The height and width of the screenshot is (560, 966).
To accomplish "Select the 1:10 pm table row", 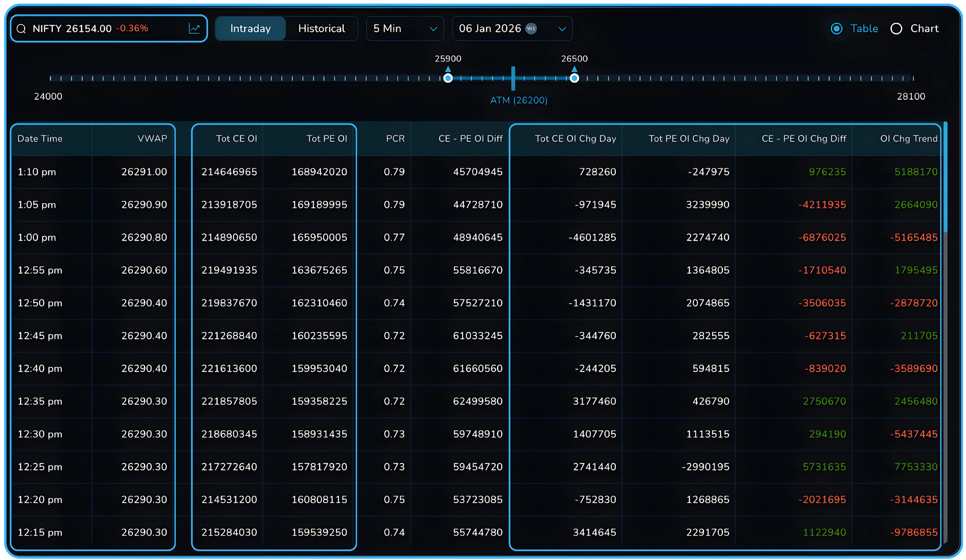I will tap(37, 172).
